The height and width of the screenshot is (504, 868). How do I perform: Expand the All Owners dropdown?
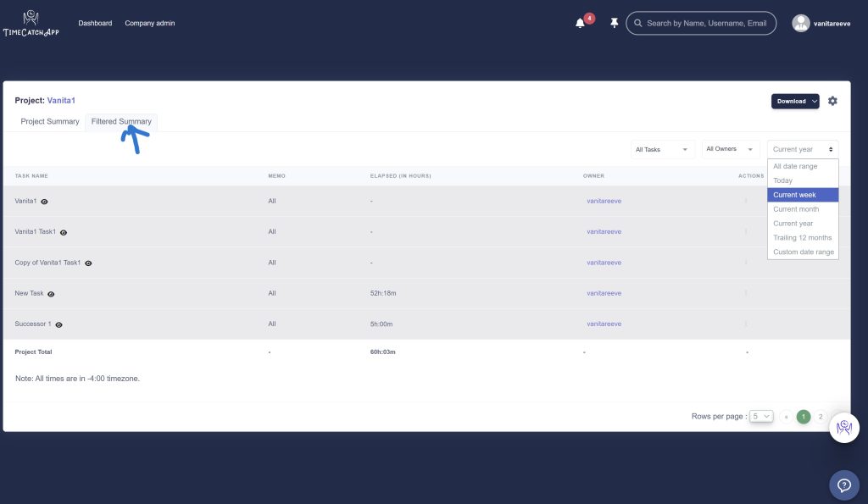coord(731,149)
